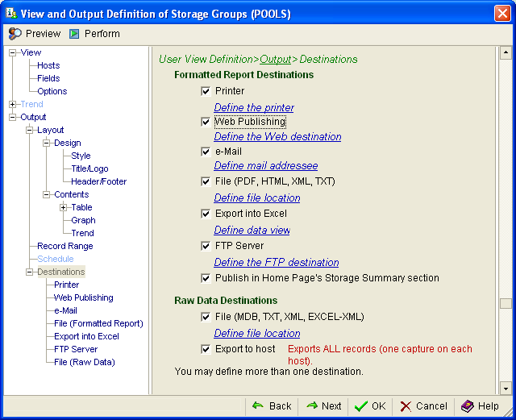Click the scrollbar down arrow
516x420 pixels.
506,389
